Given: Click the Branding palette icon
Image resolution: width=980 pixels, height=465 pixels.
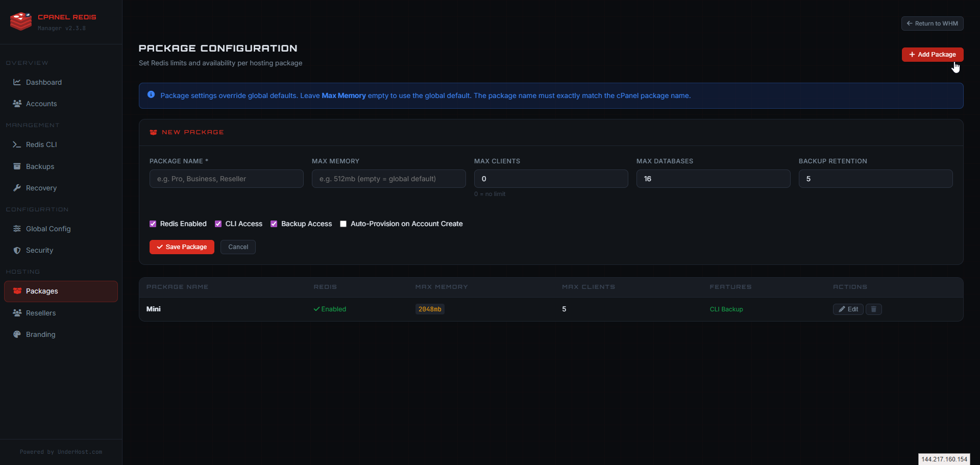Looking at the screenshot, I should pyautogui.click(x=17, y=334).
